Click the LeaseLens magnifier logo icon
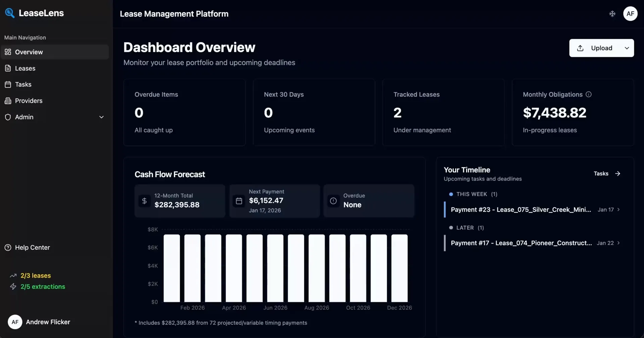644x338 pixels. coord(10,13)
